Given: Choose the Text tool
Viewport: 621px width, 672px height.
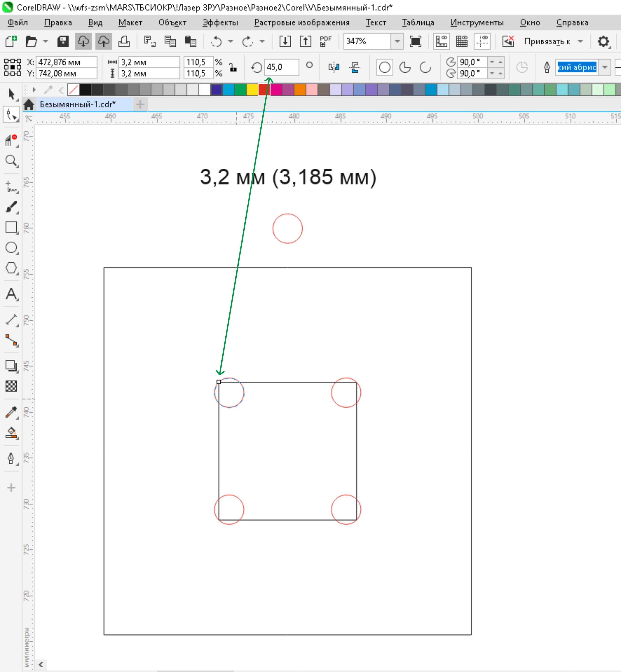Looking at the screenshot, I should click(11, 294).
